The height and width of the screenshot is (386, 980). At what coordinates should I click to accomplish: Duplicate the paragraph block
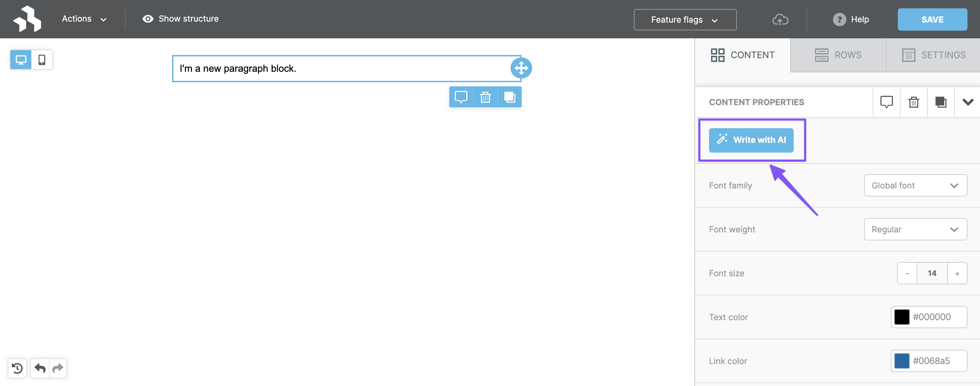[510, 97]
